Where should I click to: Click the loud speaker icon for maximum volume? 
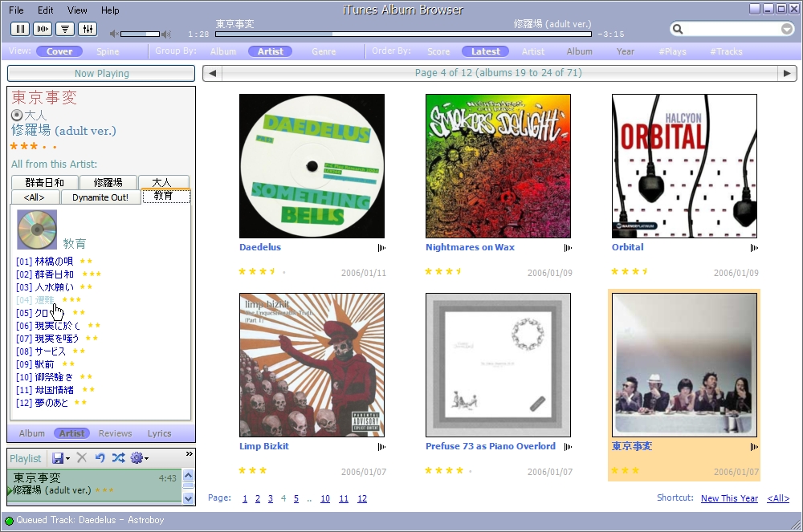166,35
